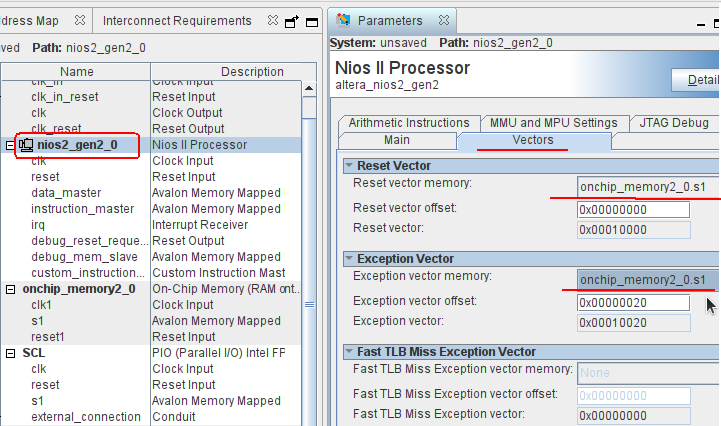Collapse the Exception Vector section
721x426 pixels.
(349, 258)
